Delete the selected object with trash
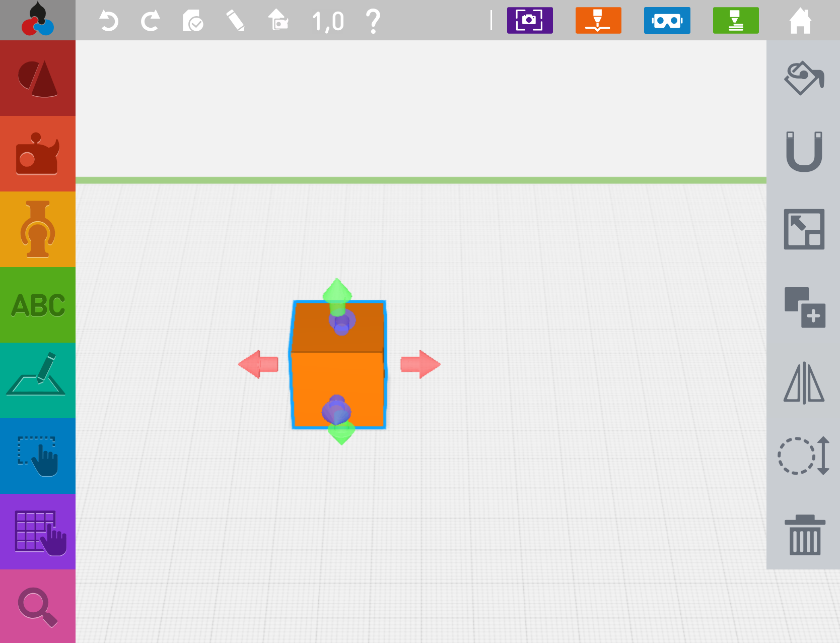 805,535
